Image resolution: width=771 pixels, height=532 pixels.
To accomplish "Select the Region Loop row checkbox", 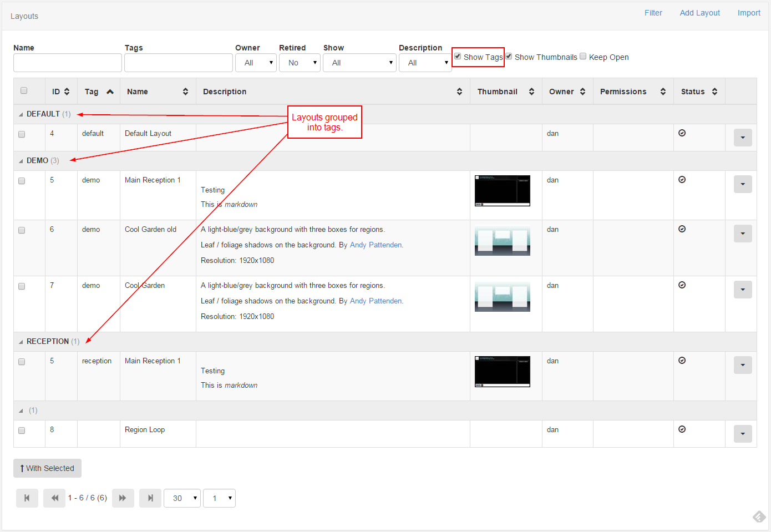I will click(22, 430).
